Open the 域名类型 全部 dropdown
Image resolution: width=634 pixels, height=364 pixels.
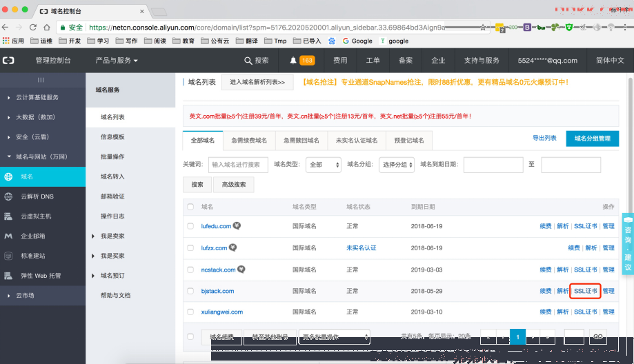(324, 165)
